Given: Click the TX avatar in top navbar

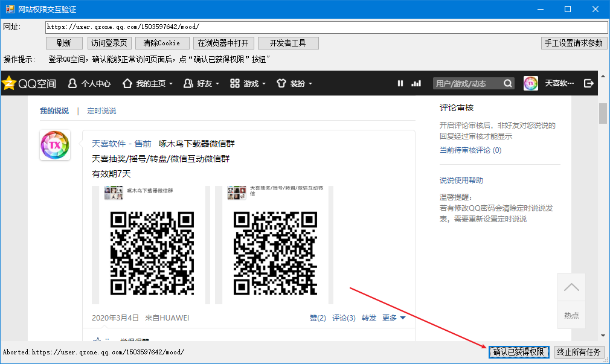Looking at the screenshot, I should [531, 83].
